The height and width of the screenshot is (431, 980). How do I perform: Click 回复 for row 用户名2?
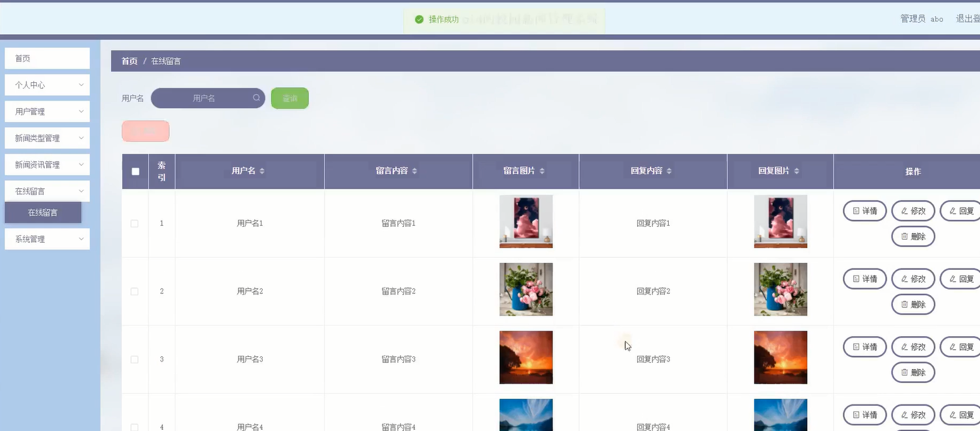pos(960,279)
